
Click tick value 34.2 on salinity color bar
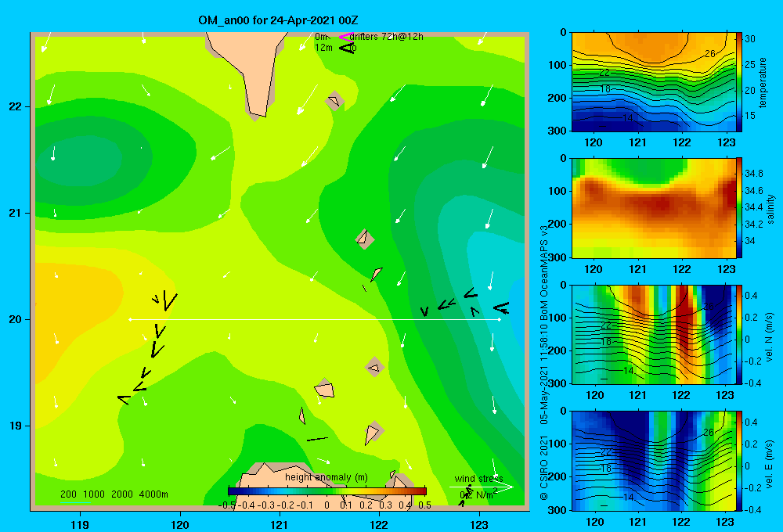(x=753, y=224)
